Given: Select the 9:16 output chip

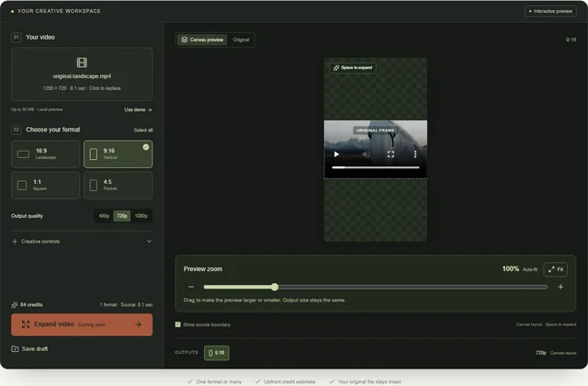Looking at the screenshot, I should click(x=217, y=353).
